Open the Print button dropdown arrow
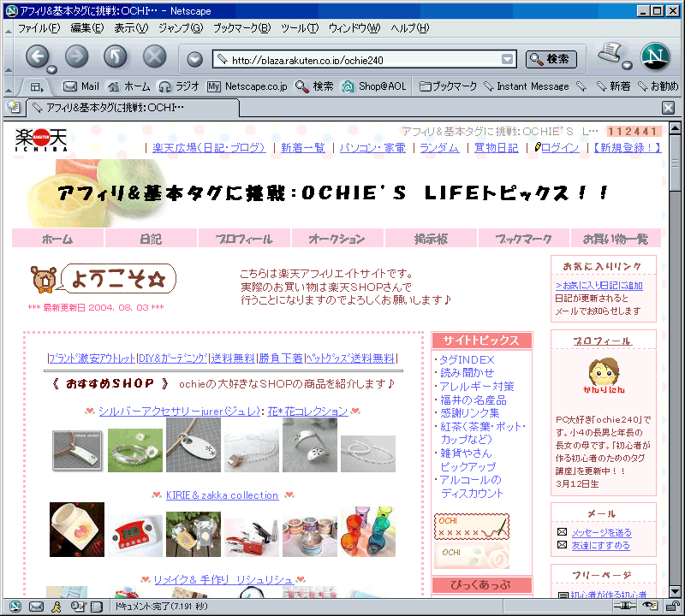The height and width of the screenshot is (616, 685). point(628,66)
